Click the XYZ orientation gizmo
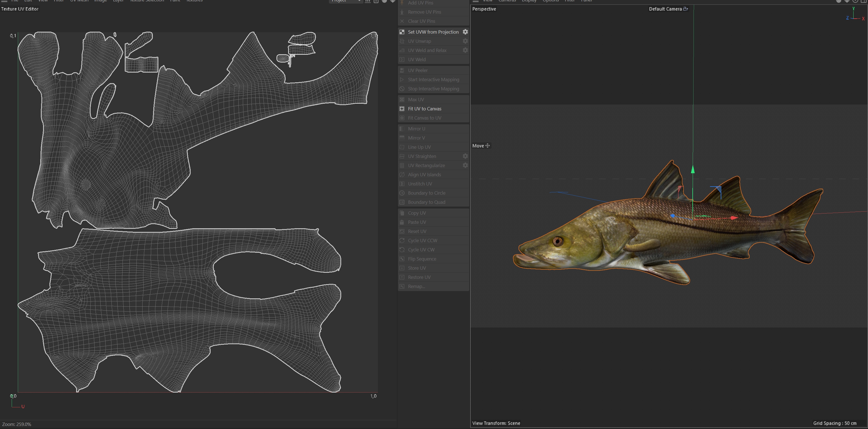Image resolution: width=868 pixels, height=429 pixels. (854, 15)
